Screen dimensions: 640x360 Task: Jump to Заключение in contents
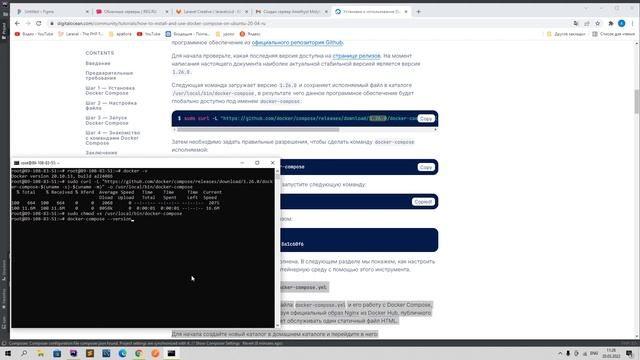coord(101,153)
